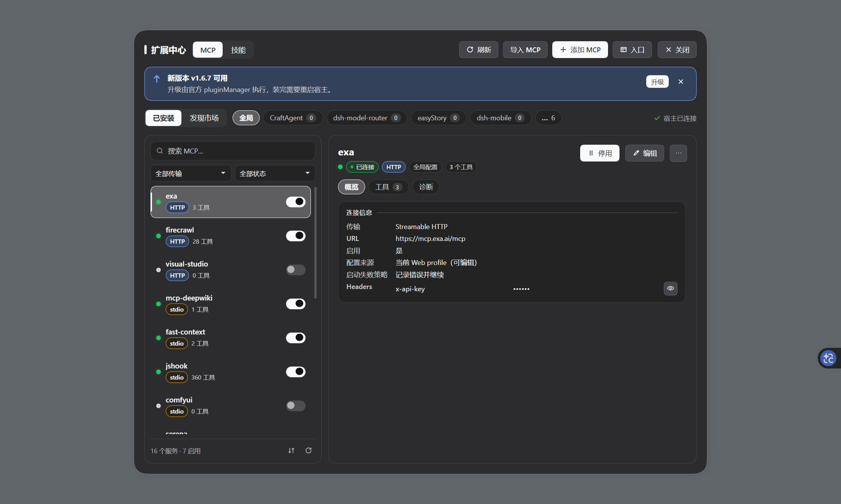The image size is (841, 504).
Task: Click the 停用 button to pause exa
Action: pos(600,153)
